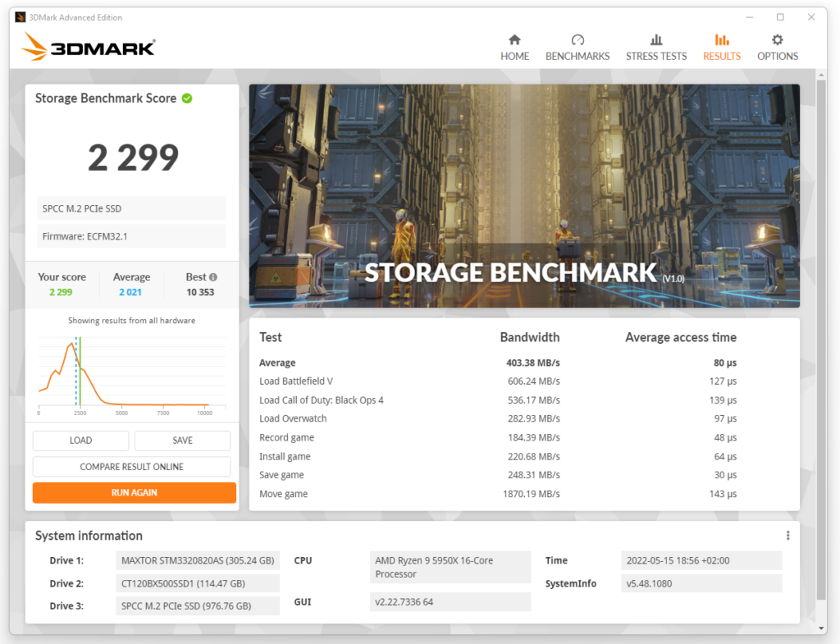The image size is (840, 644).
Task: Click the SystemInfo version v5.48.1080
Action: point(701,583)
